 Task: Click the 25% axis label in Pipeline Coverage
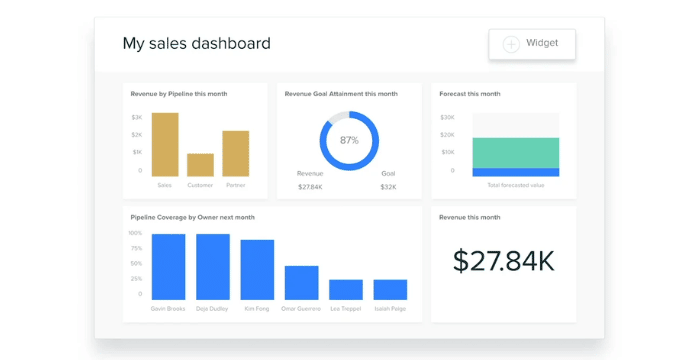point(136,279)
